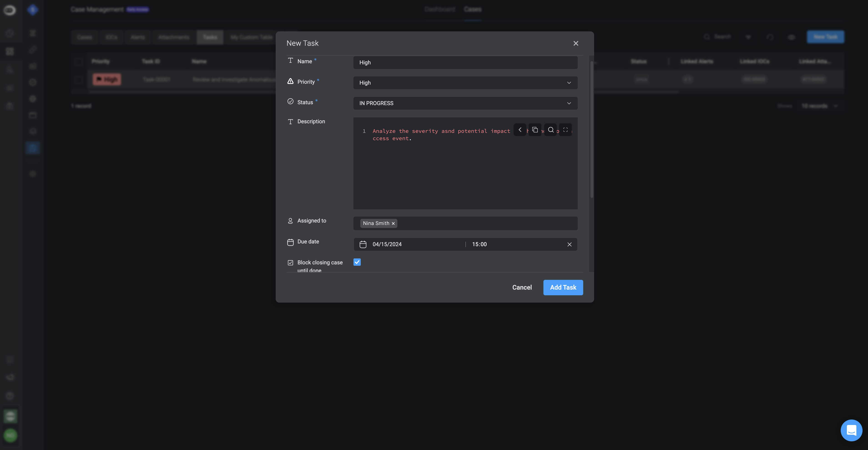Click the back arrow icon in description toolbar

(x=520, y=130)
